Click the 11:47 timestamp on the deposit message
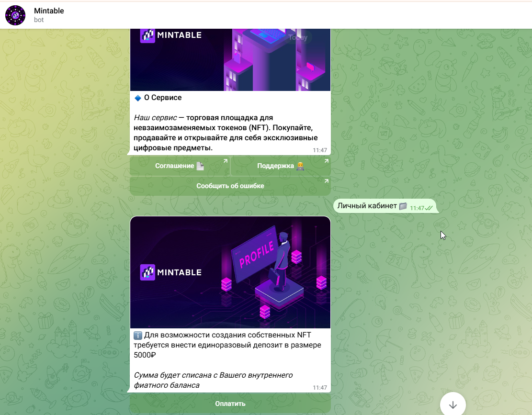Screen dimensions: 532x415 319,388
